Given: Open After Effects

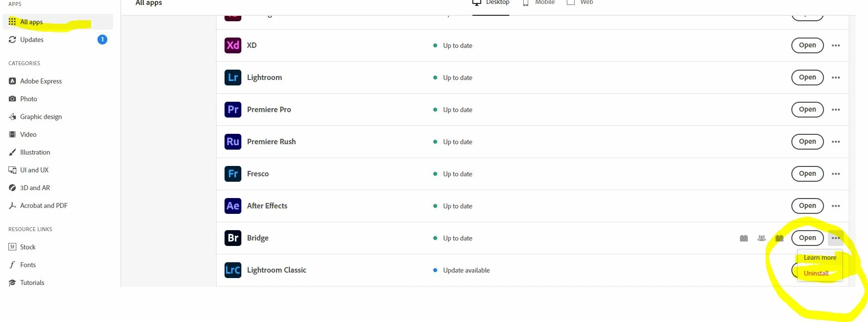Looking at the screenshot, I should click(807, 206).
